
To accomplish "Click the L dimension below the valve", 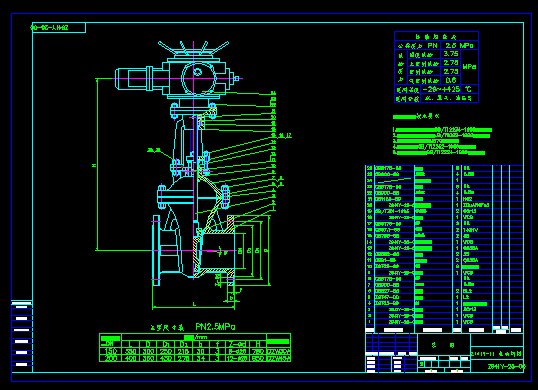I will 194,304.
